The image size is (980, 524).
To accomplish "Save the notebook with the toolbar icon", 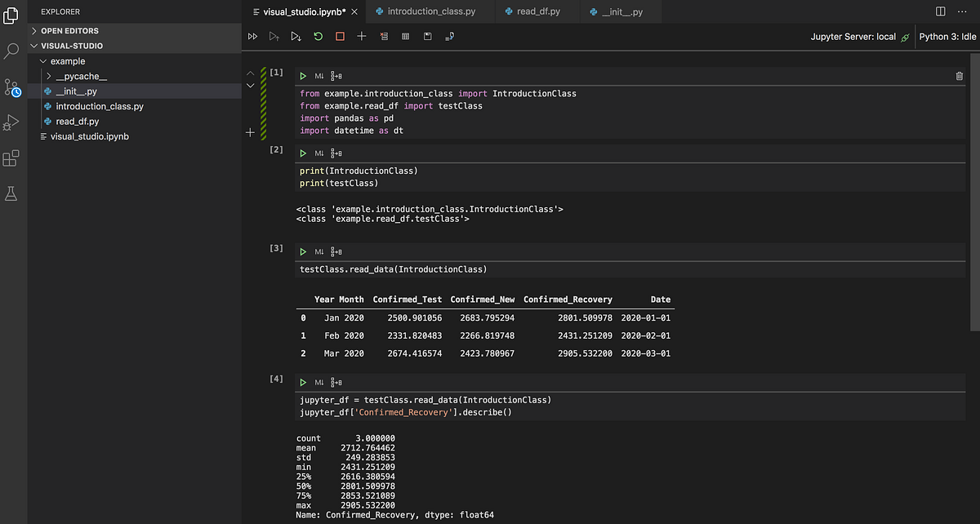I will [428, 37].
